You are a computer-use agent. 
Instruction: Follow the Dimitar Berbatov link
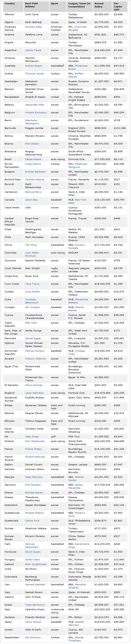(36, 172)
